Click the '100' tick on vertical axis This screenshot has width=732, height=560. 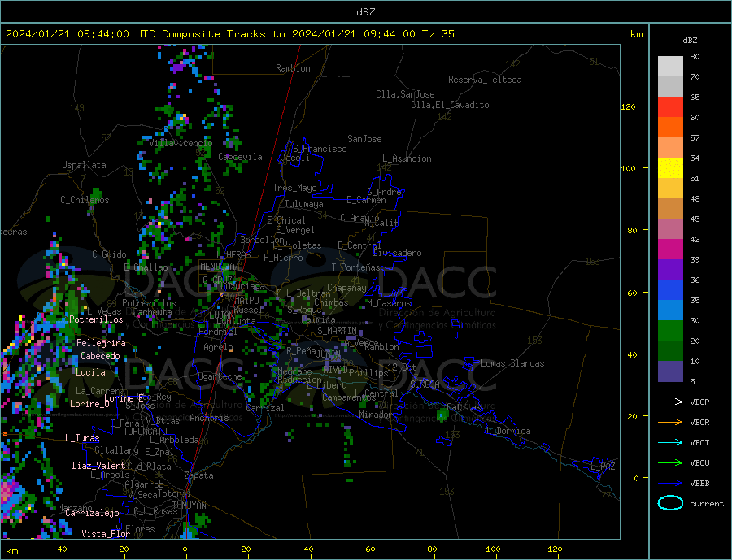pos(629,168)
